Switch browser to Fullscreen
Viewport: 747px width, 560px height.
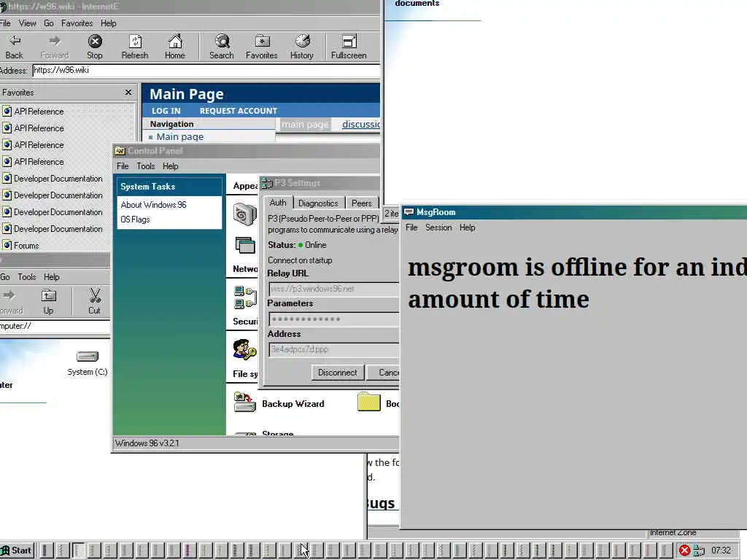pyautogui.click(x=349, y=47)
